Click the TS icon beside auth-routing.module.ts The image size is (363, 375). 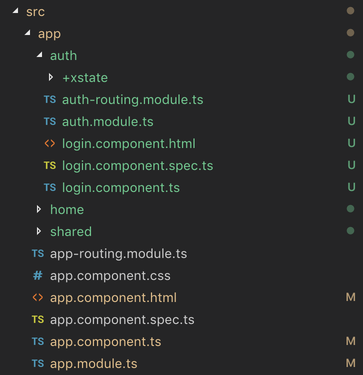click(x=50, y=99)
